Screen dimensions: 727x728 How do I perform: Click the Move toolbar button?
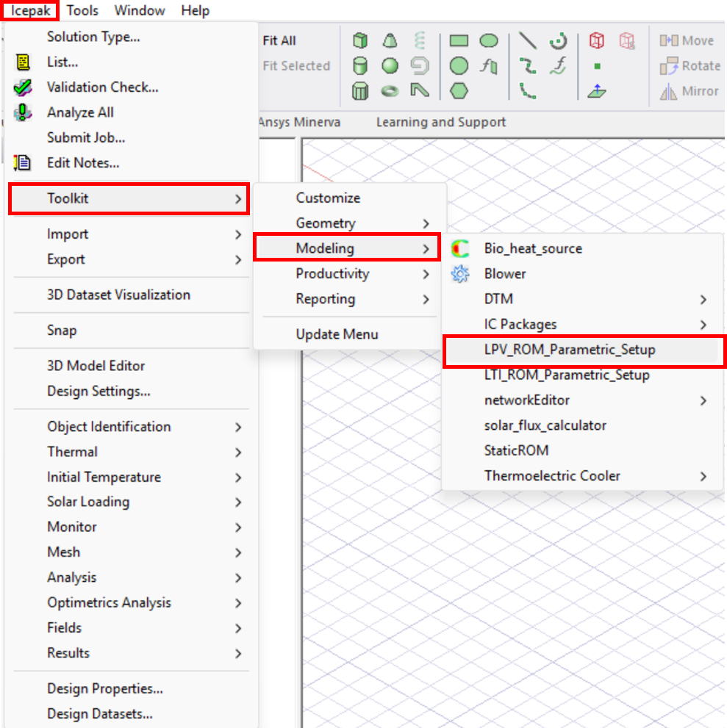pyautogui.click(x=687, y=41)
